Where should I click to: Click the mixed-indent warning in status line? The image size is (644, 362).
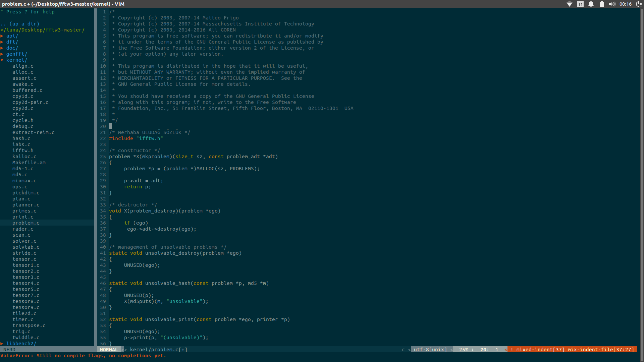click(540, 350)
